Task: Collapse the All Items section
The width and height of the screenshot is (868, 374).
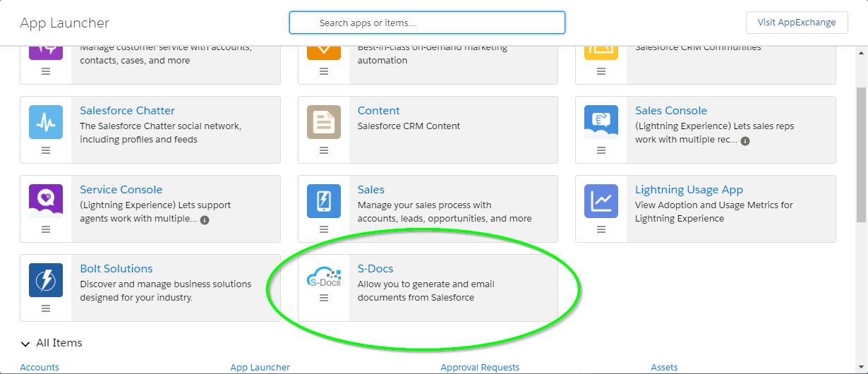Action: [25, 344]
